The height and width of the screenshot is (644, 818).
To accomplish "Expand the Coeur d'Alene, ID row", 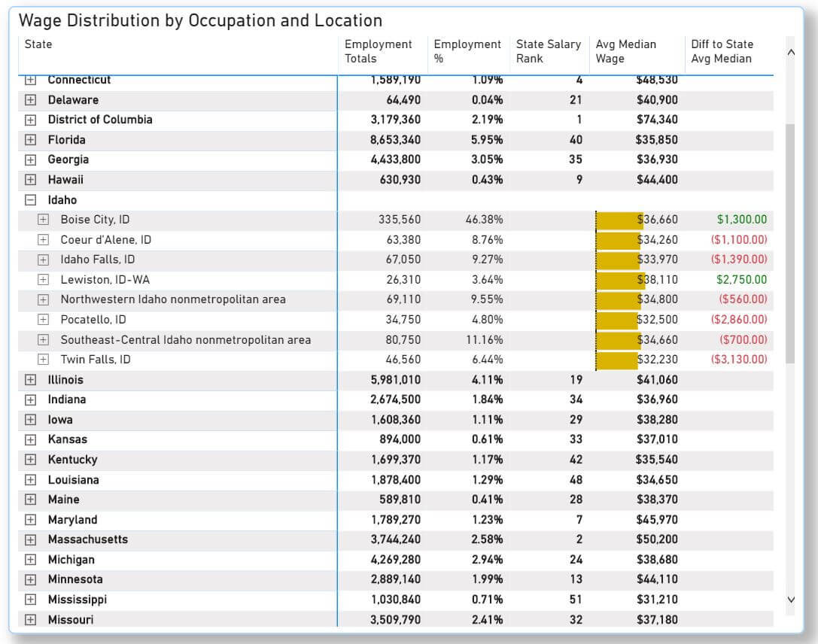I will click(x=44, y=240).
